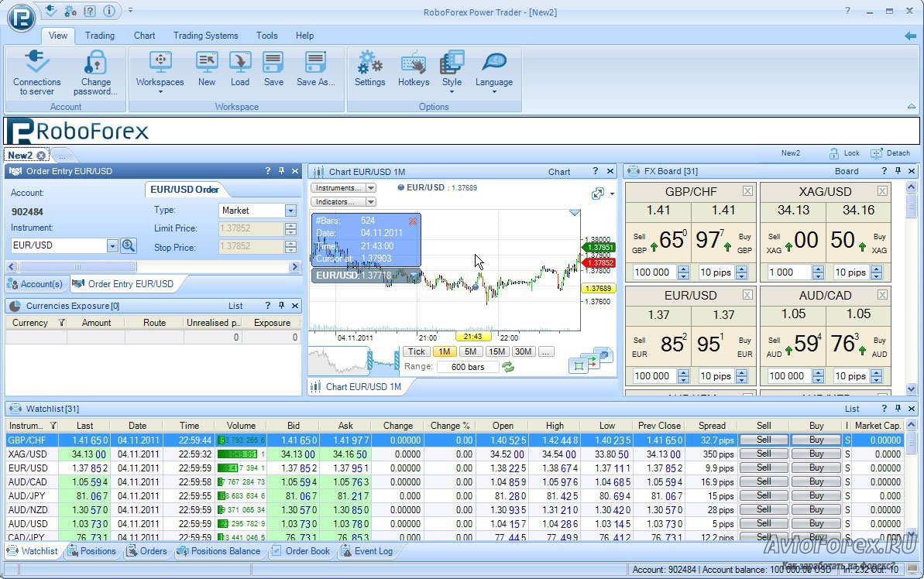Increase the GBP/CHF amount 100 000 stepper
The height and width of the screenshot is (579, 924).
[684, 269]
